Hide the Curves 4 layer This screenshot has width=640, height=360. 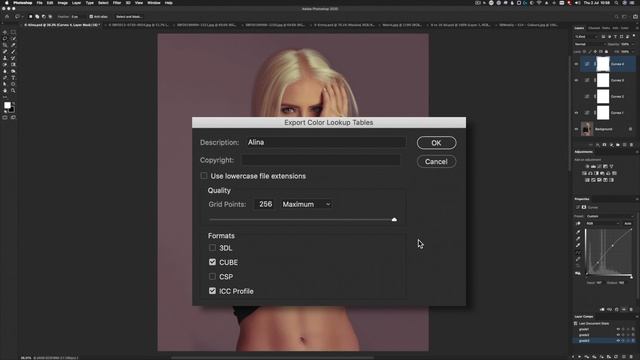[x=576, y=64]
